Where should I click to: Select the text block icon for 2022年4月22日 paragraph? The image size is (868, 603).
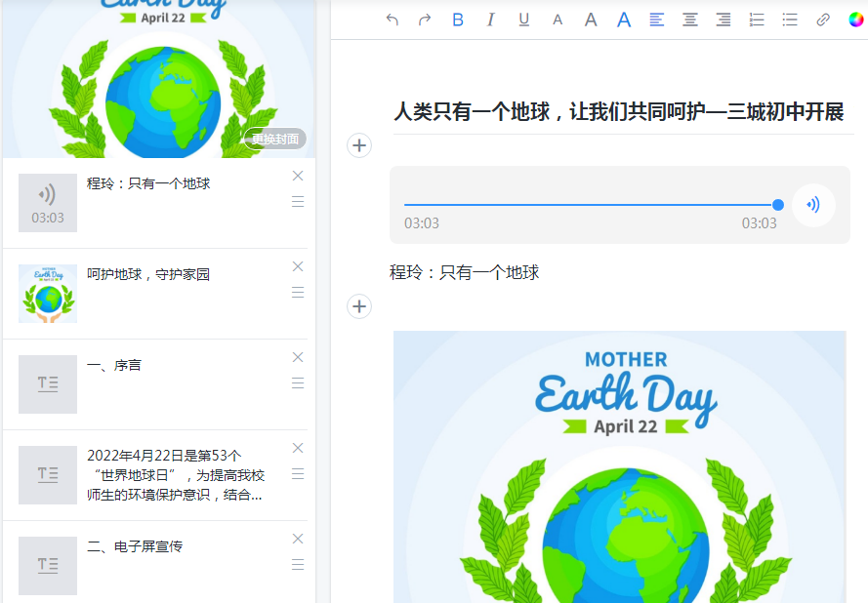click(x=48, y=475)
